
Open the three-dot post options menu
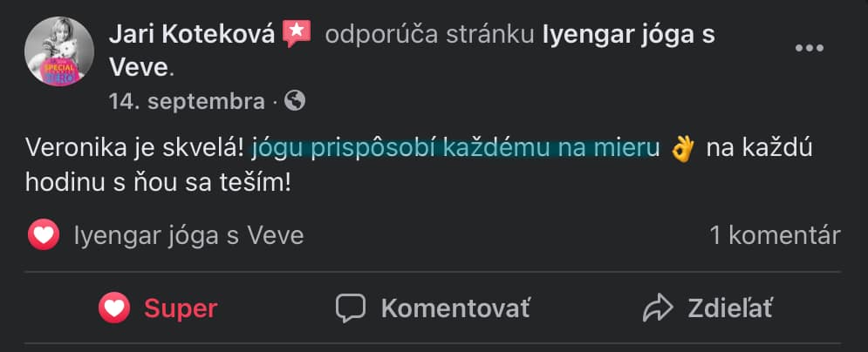click(810, 49)
